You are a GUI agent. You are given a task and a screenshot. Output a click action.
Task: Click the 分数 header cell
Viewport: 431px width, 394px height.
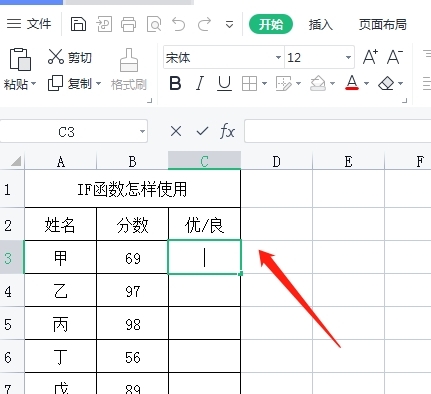point(132,224)
